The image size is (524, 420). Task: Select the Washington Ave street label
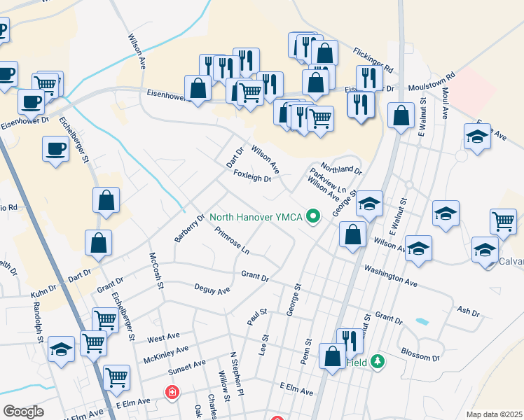coord(392,277)
